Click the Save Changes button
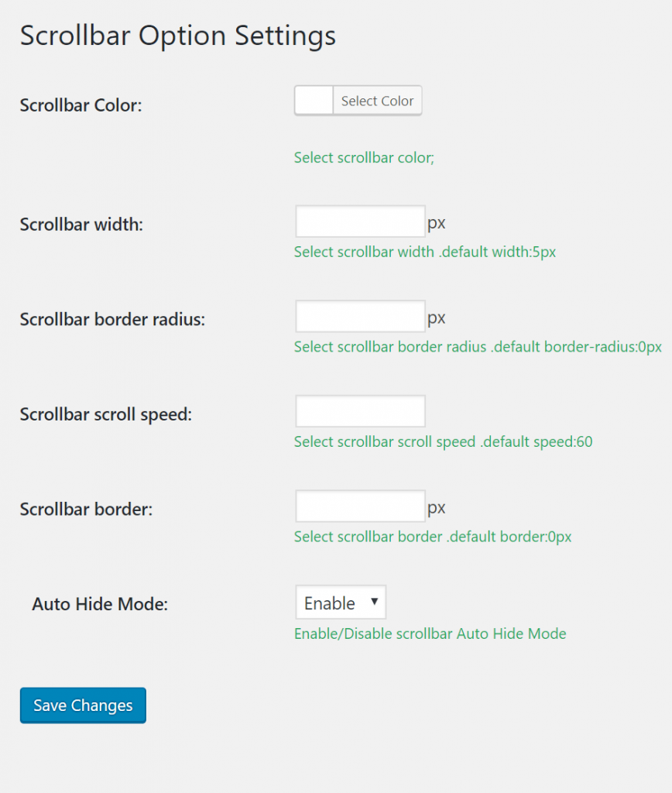 pos(83,705)
